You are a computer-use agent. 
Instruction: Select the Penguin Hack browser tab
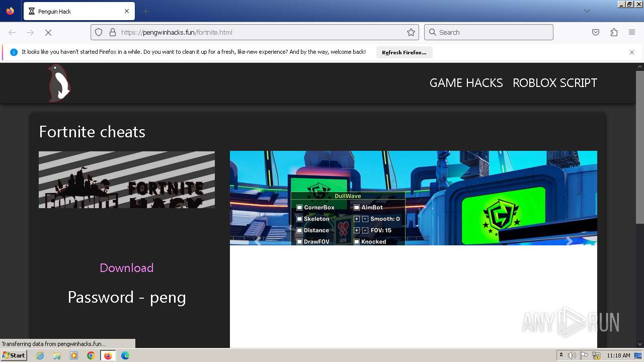click(x=79, y=11)
